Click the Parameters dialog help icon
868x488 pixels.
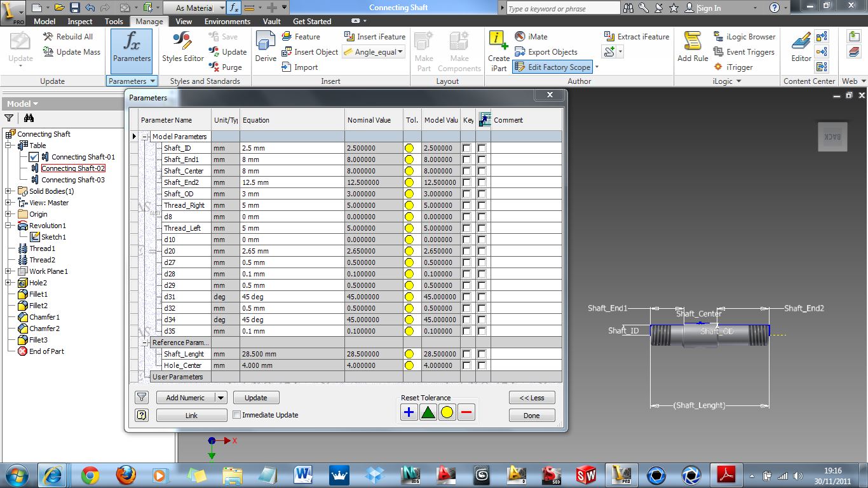[142, 415]
